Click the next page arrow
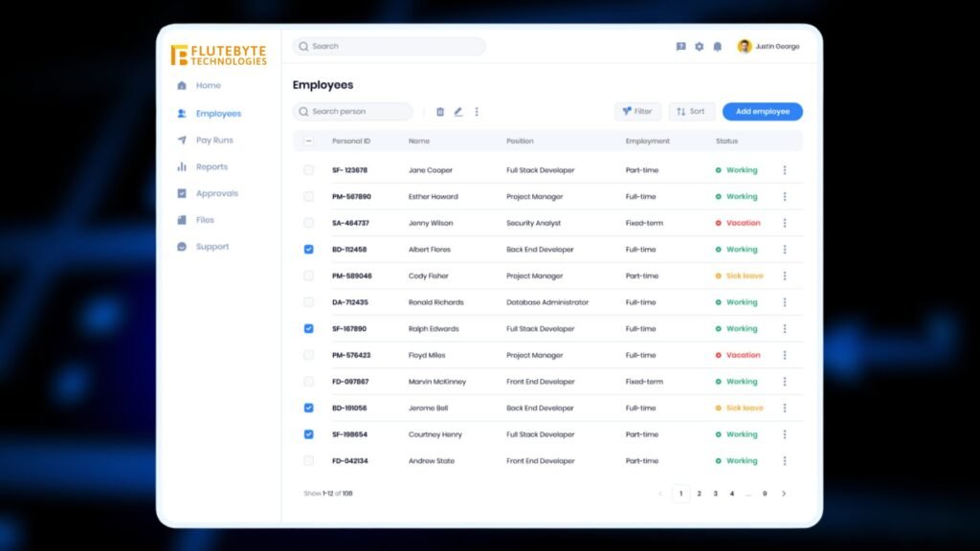The height and width of the screenshot is (551, 980). (784, 494)
